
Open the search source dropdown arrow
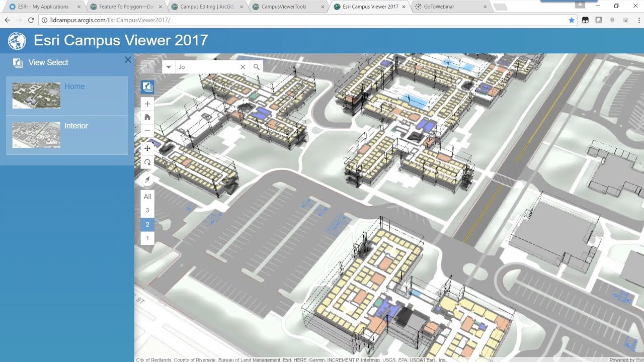(169, 67)
